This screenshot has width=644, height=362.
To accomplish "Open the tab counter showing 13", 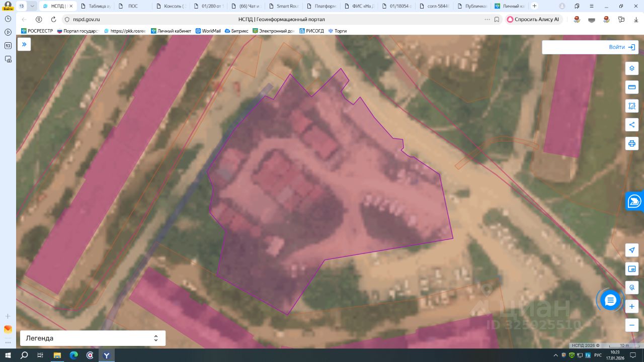I will (22, 6).
